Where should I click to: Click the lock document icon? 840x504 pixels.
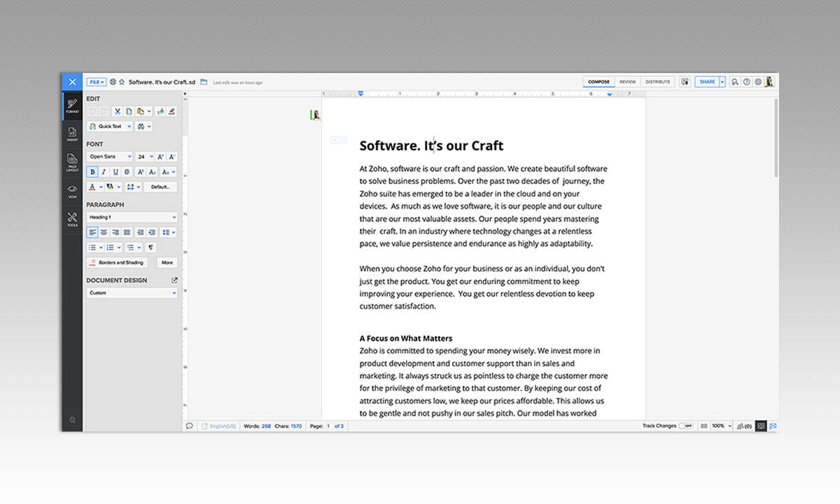click(685, 82)
